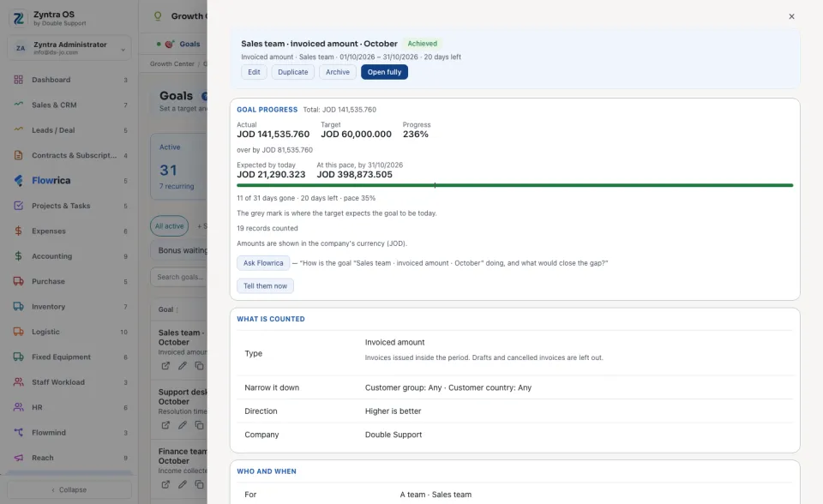
Task: Open the Accounting dollar icon
Action: click(18, 255)
